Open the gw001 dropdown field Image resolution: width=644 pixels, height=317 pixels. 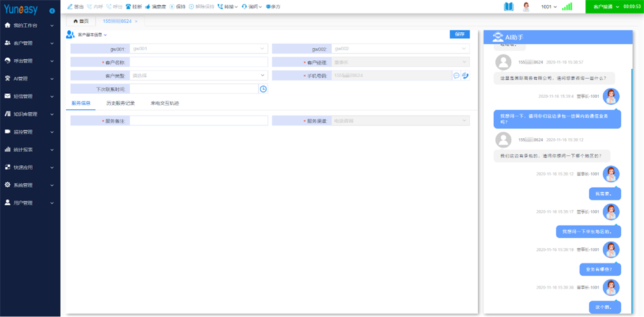click(x=199, y=49)
